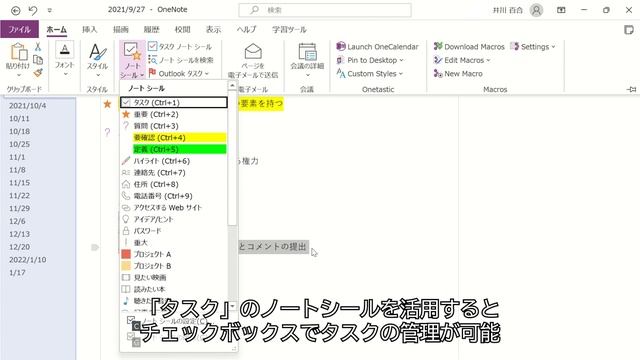Viewport: 640px width, 360px height.
Task: Select 重大 critical tag
Action: click(174, 242)
